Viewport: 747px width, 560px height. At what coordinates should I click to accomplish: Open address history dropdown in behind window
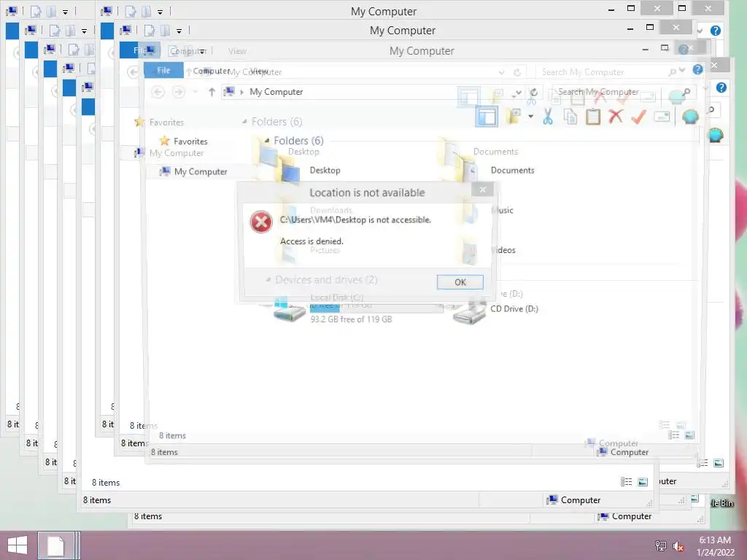click(502, 72)
